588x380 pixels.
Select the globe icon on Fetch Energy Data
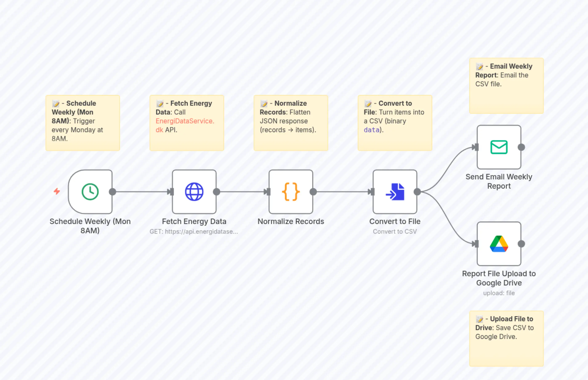pyautogui.click(x=194, y=192)
